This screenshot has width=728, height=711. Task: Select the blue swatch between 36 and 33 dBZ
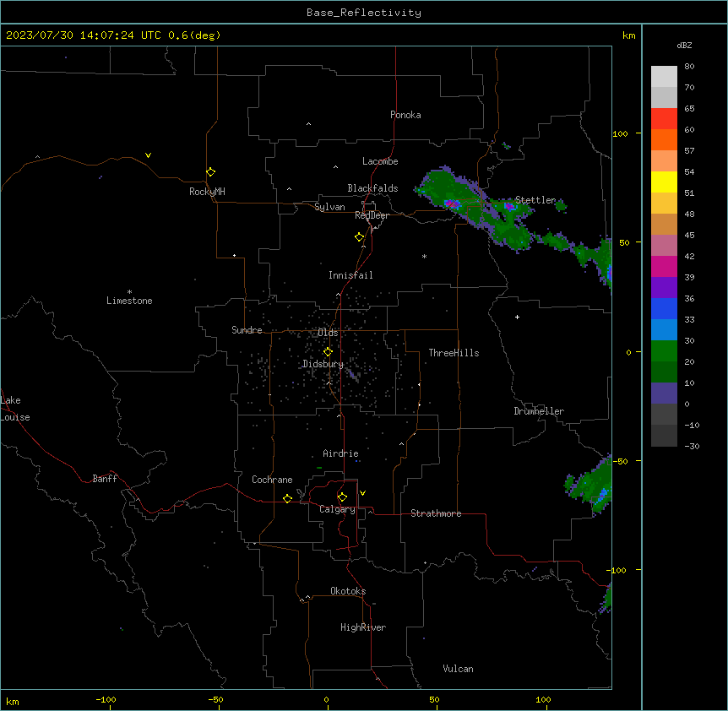pyautogui.click(x=664, y=308)
